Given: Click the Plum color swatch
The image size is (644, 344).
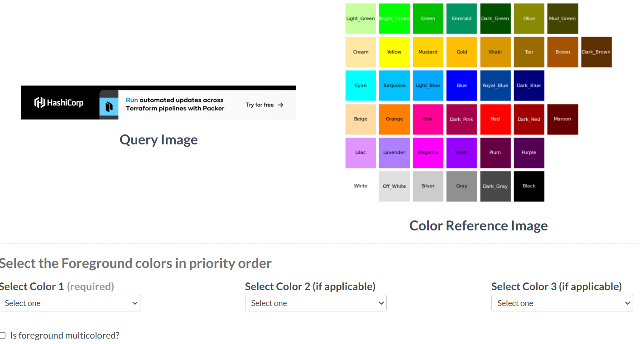Looking at the screenshot, I should [x=495, y=153].
